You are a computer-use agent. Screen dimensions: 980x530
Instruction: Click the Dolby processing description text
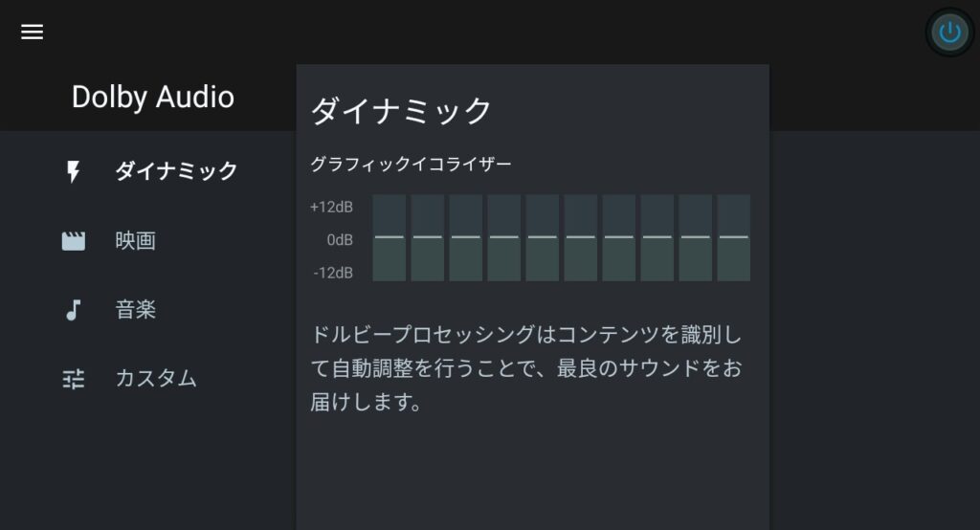coord(526,368)
